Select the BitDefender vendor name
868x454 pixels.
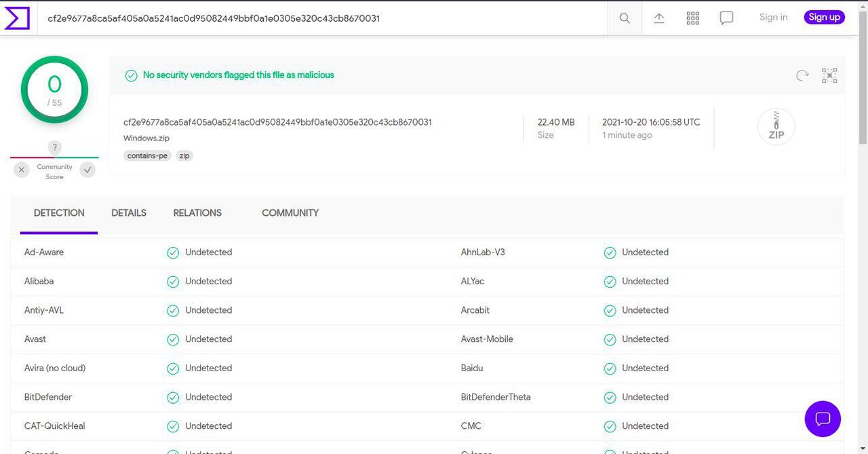48,398
